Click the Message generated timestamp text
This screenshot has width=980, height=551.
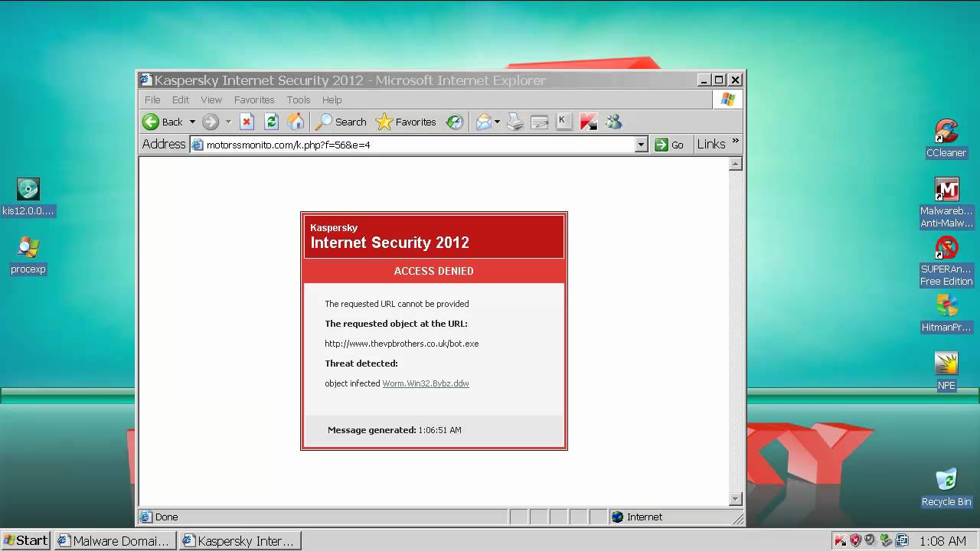click(x=394, y=430)
